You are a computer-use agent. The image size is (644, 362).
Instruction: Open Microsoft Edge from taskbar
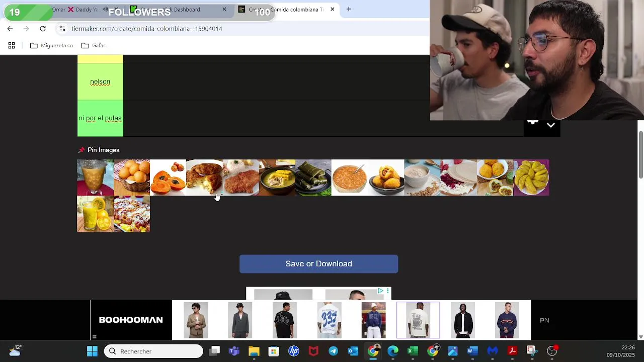(393, 351)
